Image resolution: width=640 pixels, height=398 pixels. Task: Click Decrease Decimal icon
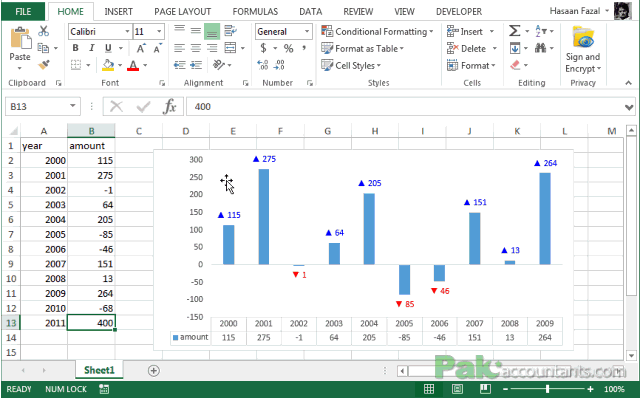pos(280,65)
